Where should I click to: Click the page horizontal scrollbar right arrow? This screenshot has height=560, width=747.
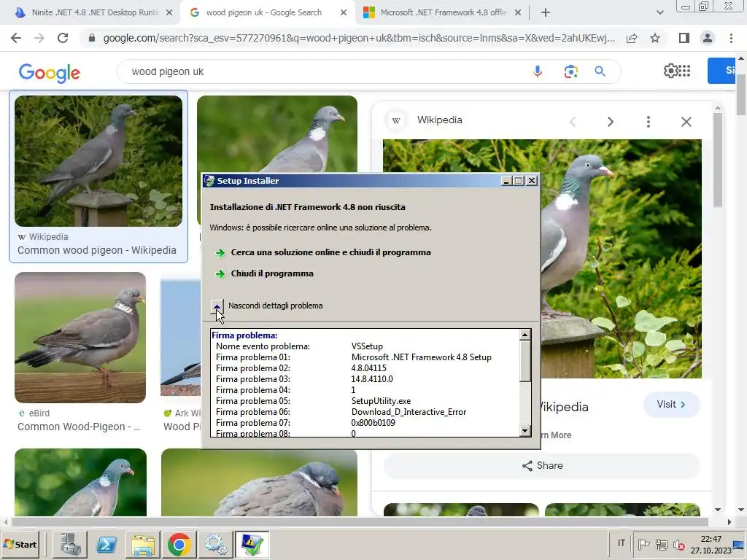729,522
